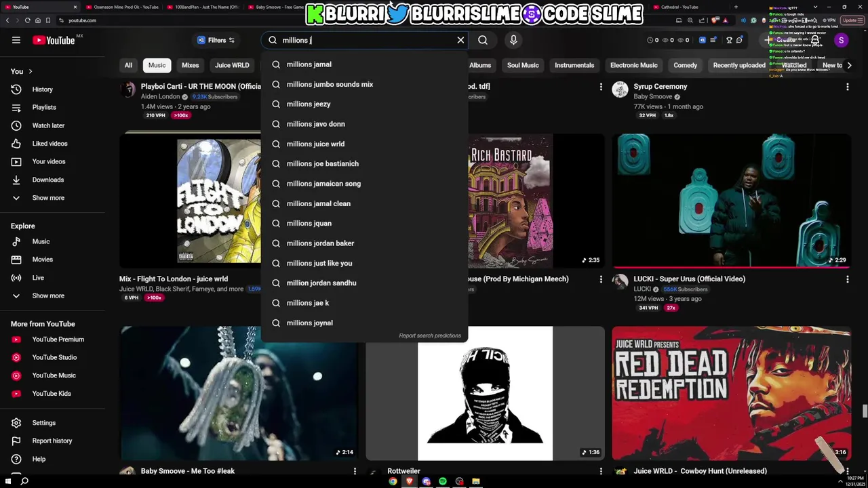Open YouTube Music link
Image resolution: width=868 pixels, height=488 pixels.
pos(54,375)
